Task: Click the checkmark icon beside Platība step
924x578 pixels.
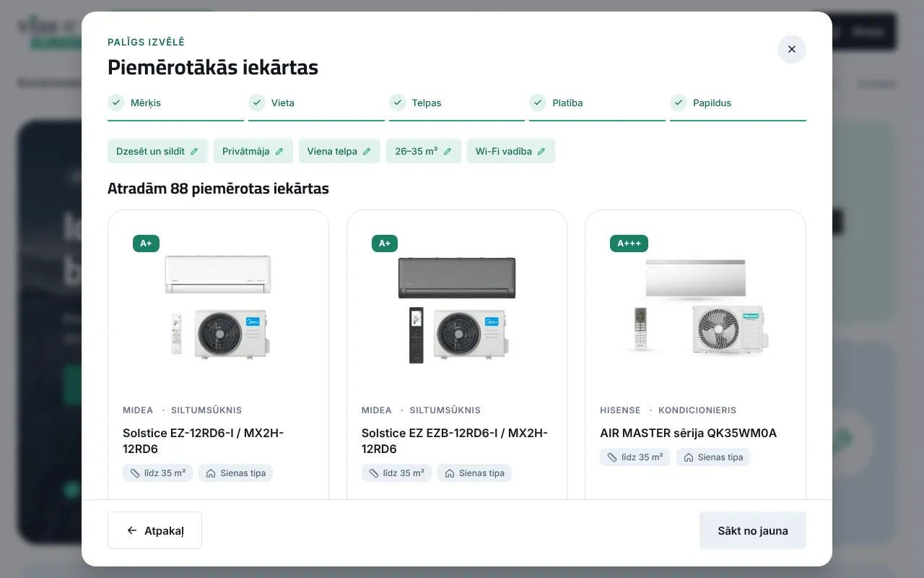Action: (x=537, y=103)
